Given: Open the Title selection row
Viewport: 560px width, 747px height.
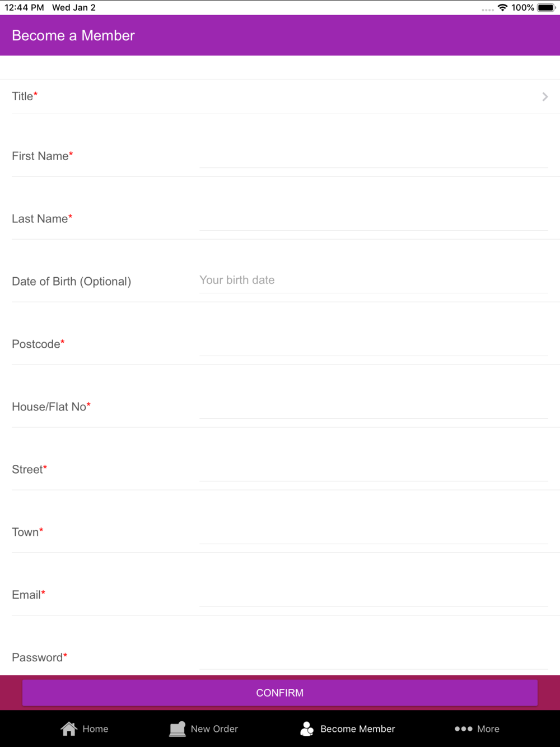Looking at the screenshot, I should coord(280,96).
